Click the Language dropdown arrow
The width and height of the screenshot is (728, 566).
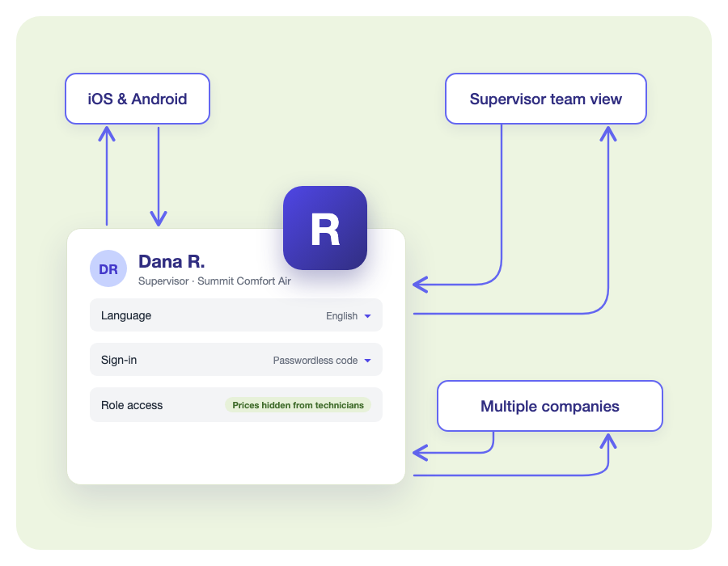pos(368,316)
